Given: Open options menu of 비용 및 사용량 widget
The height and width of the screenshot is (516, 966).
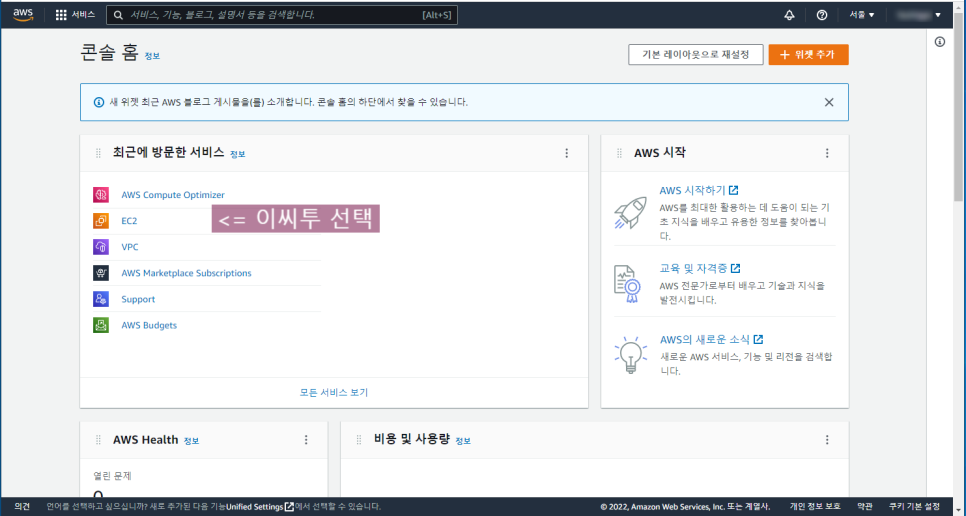Looking at the screenshot, I should [827, 440].
